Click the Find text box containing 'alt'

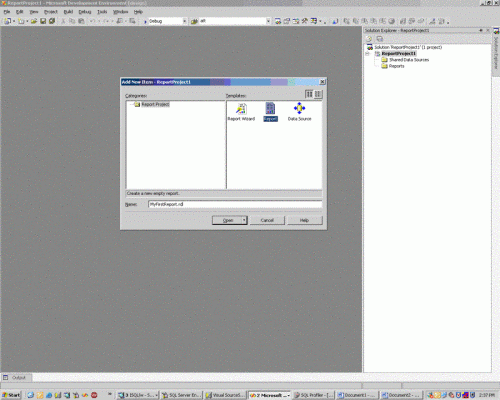click(x=232, y=21)
